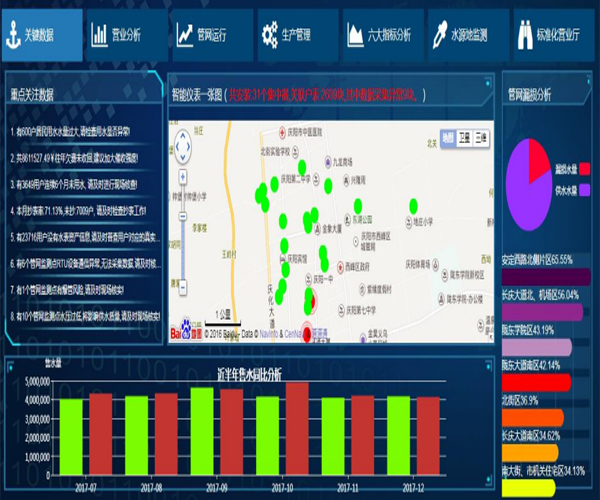Pan the map up with the top arrow

click(x=183, y=135)
